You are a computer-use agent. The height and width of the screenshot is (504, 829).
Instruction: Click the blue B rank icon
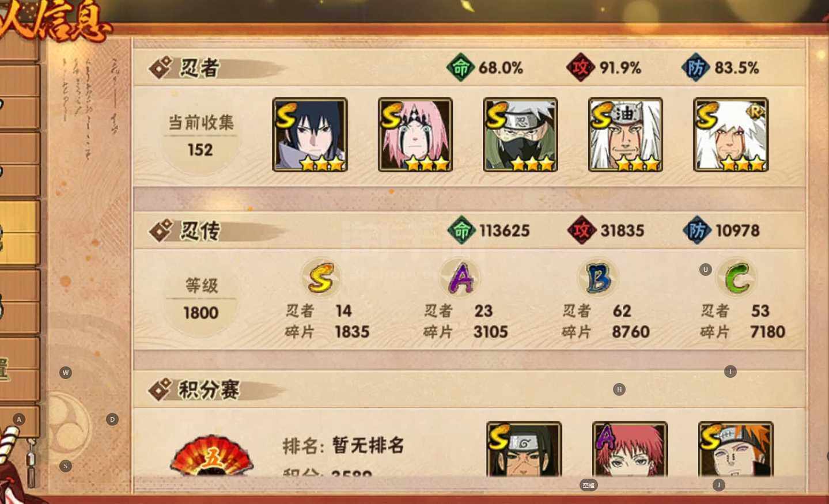pos(597,278)
